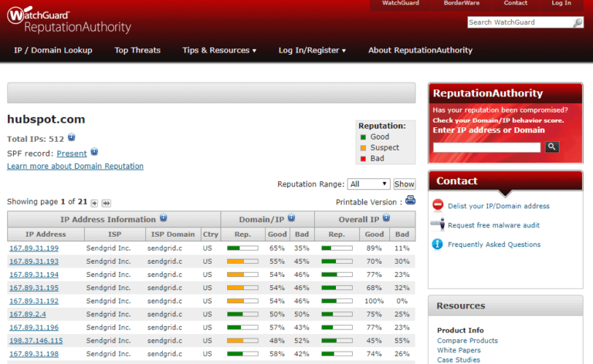Open Top Threats menu item

pyautogui.click(x=137, y=50)
